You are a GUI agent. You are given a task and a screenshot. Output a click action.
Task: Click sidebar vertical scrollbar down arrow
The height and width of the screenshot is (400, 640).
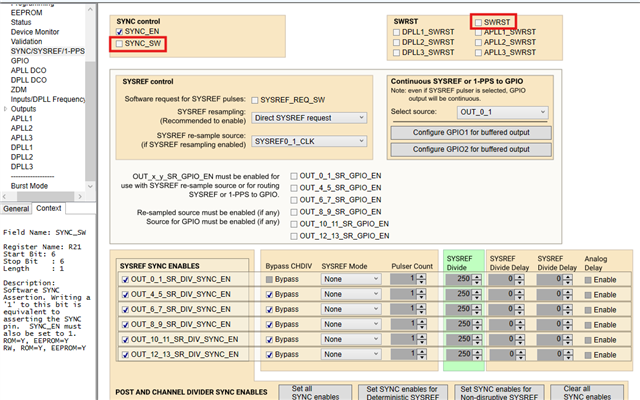91,186
